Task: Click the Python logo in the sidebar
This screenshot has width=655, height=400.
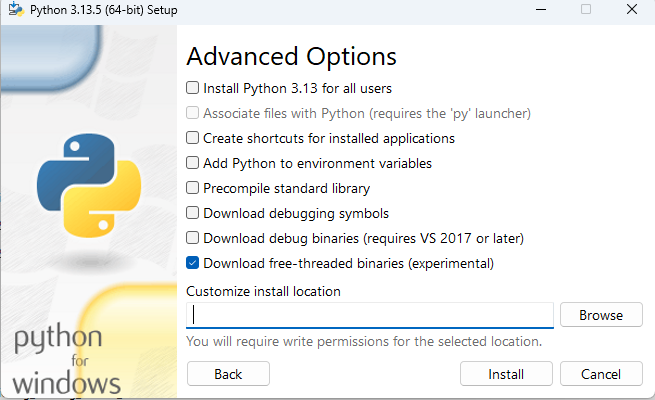Action: [x=89, y=185]
